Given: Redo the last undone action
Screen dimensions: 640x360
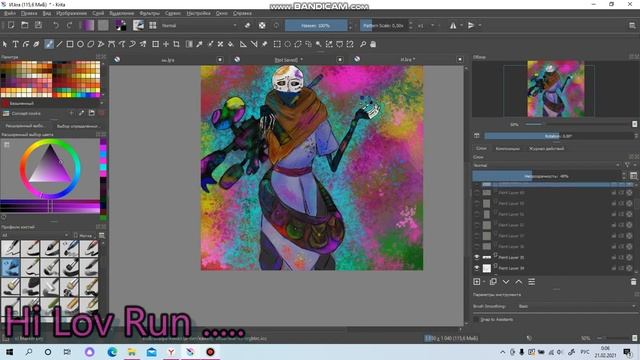Looking at the screenshot, I should point(69,25).
